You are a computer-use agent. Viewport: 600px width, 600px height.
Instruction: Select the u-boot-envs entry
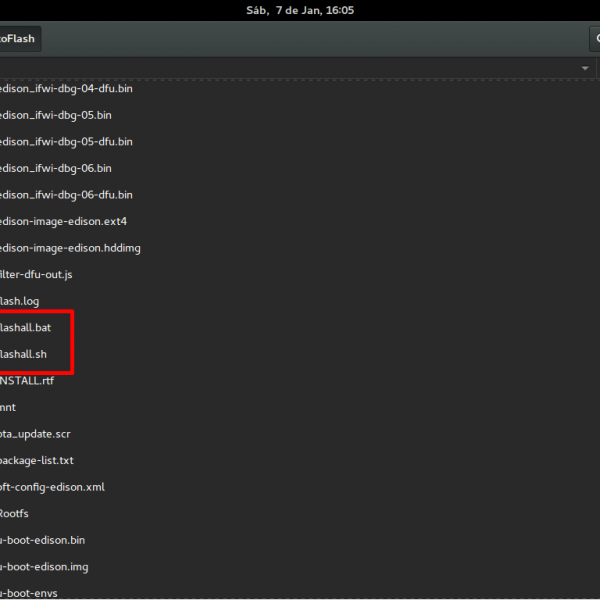click(29, 593)
